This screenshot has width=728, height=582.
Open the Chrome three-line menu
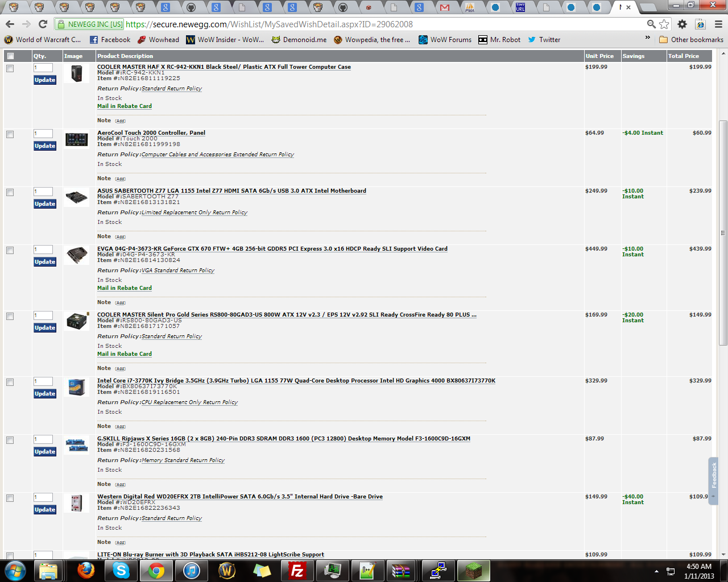pyautogui.click(x=718, y=24)
